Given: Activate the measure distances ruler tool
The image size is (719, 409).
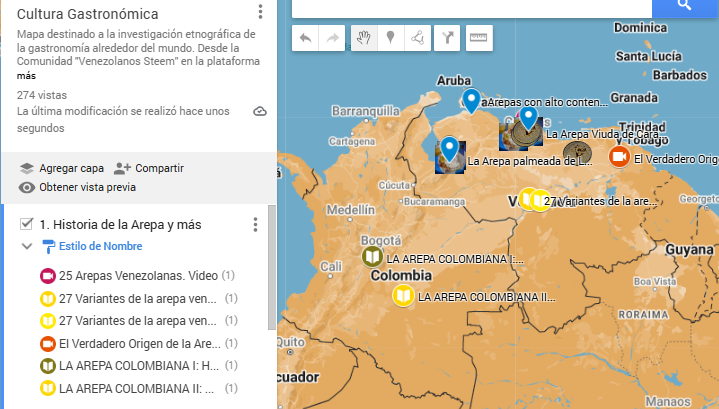Looking at the screenshot, I should [479, 38].
